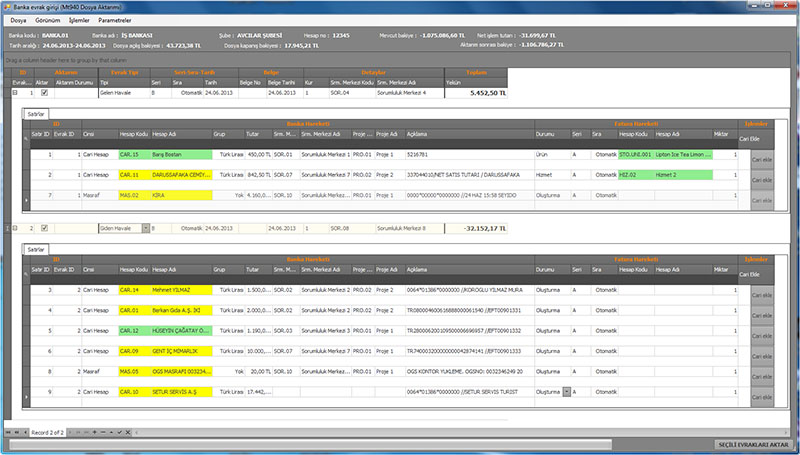Click SEÇİLİ EVRAKLARI AKTAR button
Viewport: 800px width, 455px height.
pos(754,444)
